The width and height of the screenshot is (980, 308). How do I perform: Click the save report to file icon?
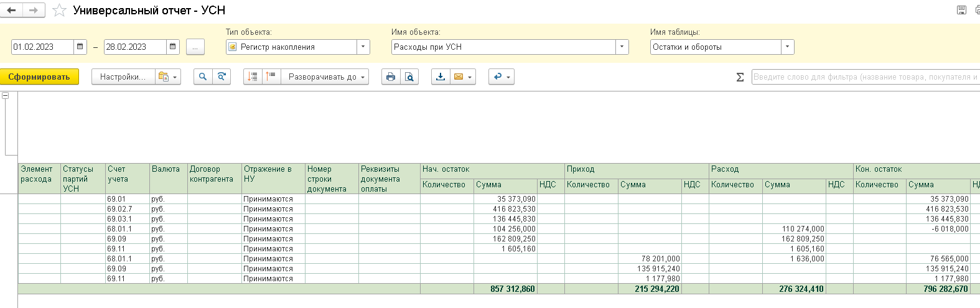pos(441,77)
